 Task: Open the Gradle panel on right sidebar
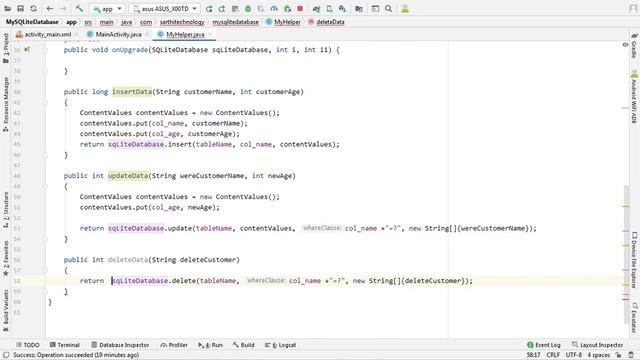(634, 46)
